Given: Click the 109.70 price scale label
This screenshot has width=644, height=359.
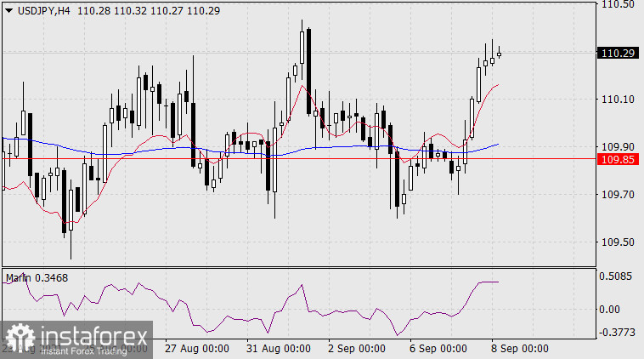Looking at the screenshot, I should (618, 195).
